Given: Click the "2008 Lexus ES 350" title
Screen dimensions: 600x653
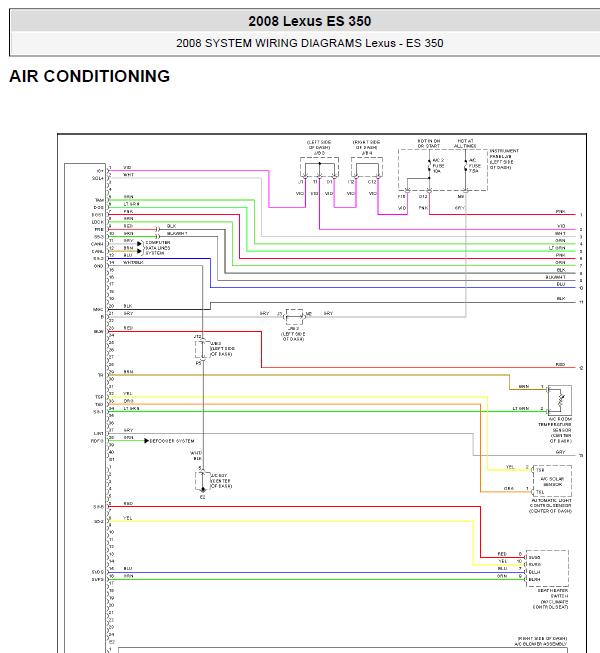Looking at the screenshot, I should point(309,21).
